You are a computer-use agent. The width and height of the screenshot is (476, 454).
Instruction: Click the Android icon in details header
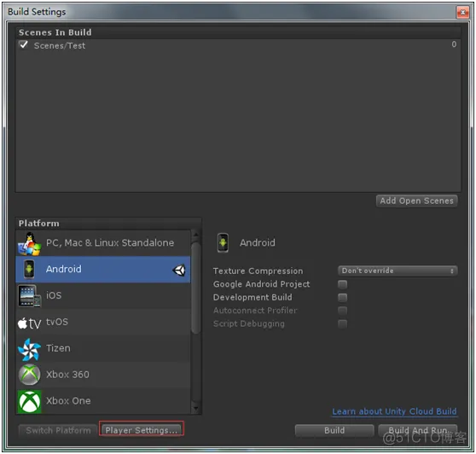[x=223, y=242]
